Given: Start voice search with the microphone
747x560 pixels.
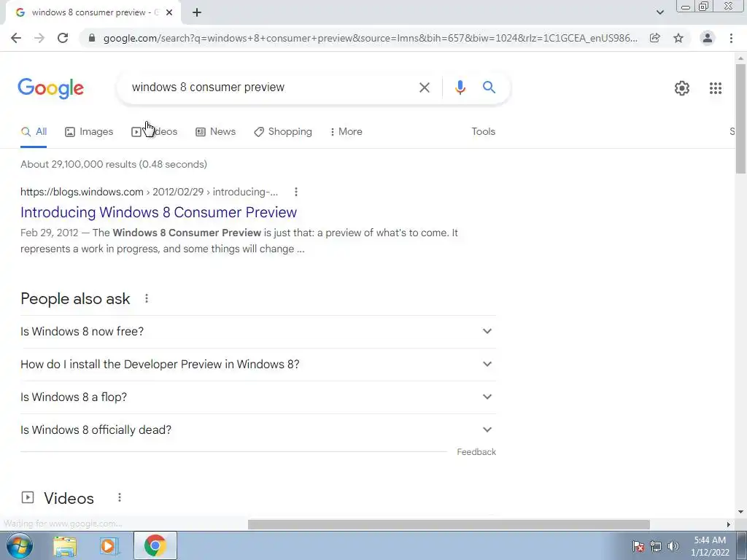Looking at the screenshot, I should tap(460, 87).
